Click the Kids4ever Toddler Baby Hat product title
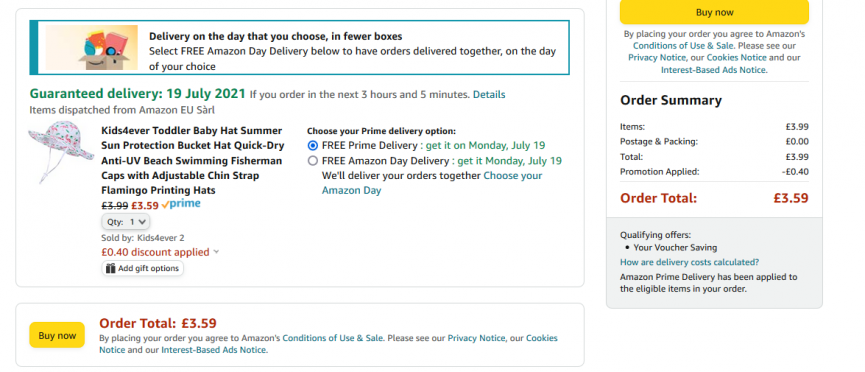 (193, 161)
